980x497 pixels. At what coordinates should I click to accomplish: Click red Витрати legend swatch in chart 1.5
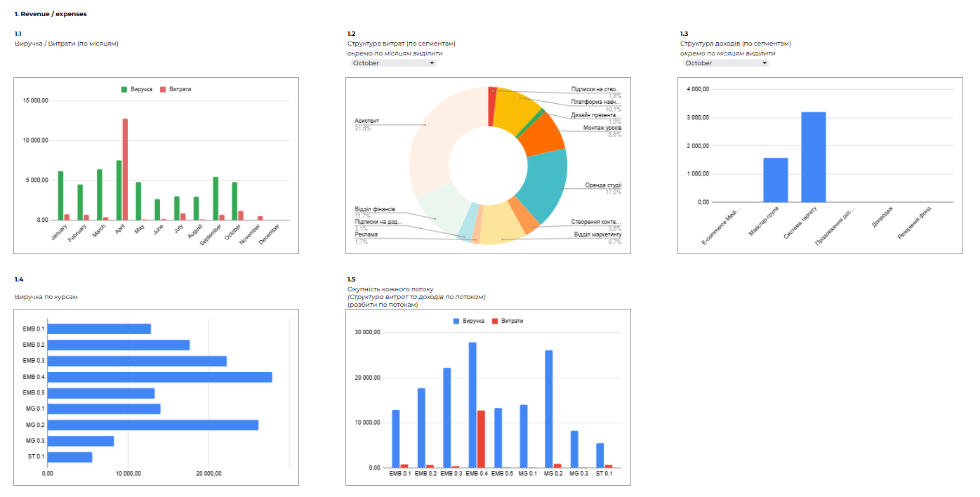[x=495, y=321]
